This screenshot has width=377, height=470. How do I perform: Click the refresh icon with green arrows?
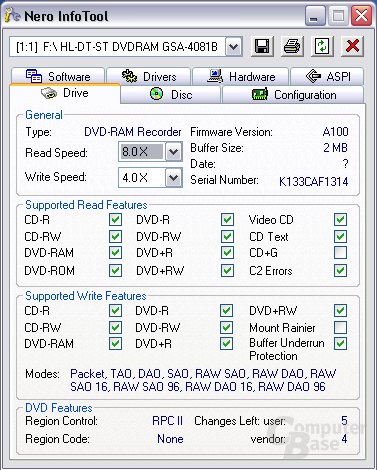click(322, 46)
